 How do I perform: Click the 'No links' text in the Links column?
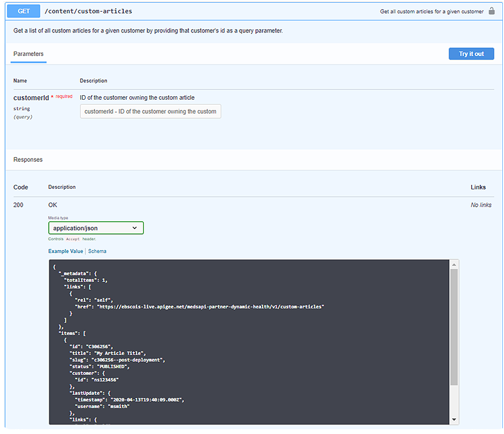click(480, 205)
